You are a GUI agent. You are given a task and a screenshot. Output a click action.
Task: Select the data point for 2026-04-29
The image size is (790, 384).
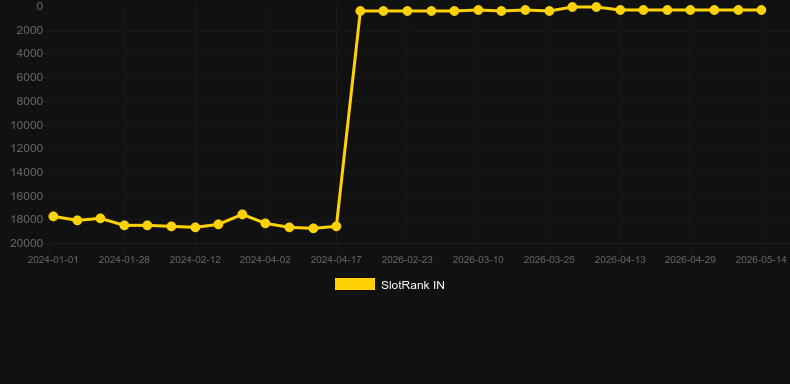[690, 10]
